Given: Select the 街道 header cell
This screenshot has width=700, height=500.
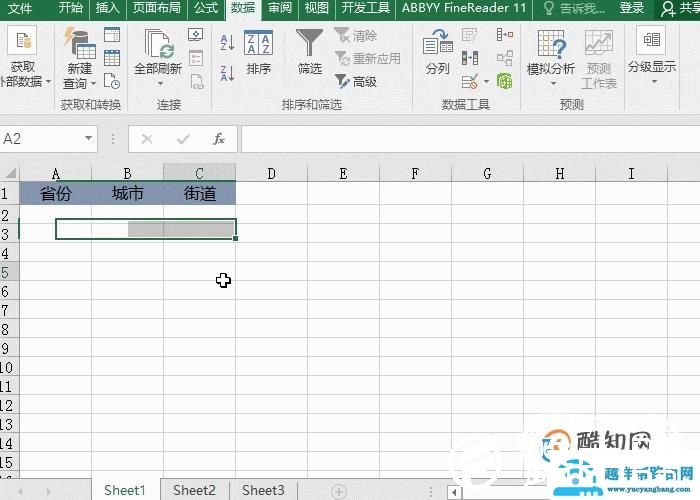Looking at the screenshot, I should coord(200,193).
